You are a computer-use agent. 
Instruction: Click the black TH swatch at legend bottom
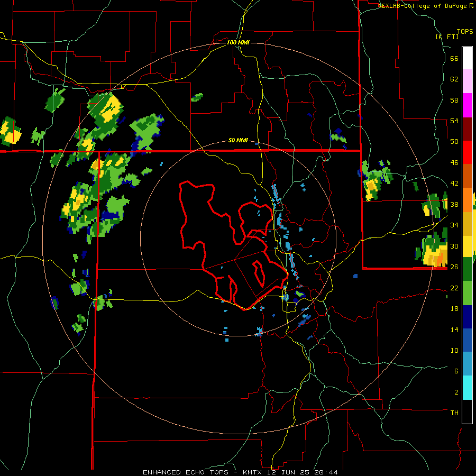467,411
